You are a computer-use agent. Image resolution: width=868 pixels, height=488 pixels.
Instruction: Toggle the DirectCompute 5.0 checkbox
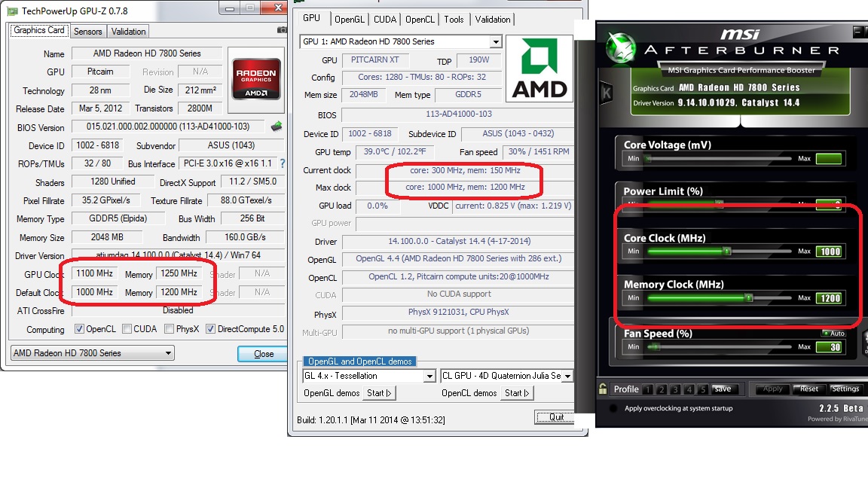click(x=210, y=328)
